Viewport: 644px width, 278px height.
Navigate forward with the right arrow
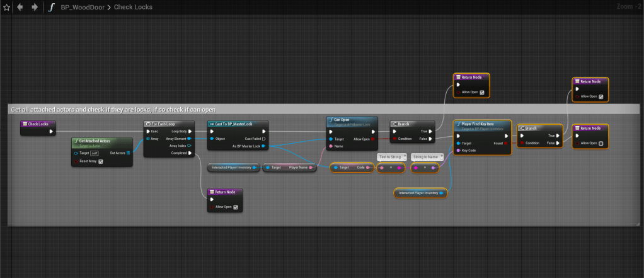34,8
